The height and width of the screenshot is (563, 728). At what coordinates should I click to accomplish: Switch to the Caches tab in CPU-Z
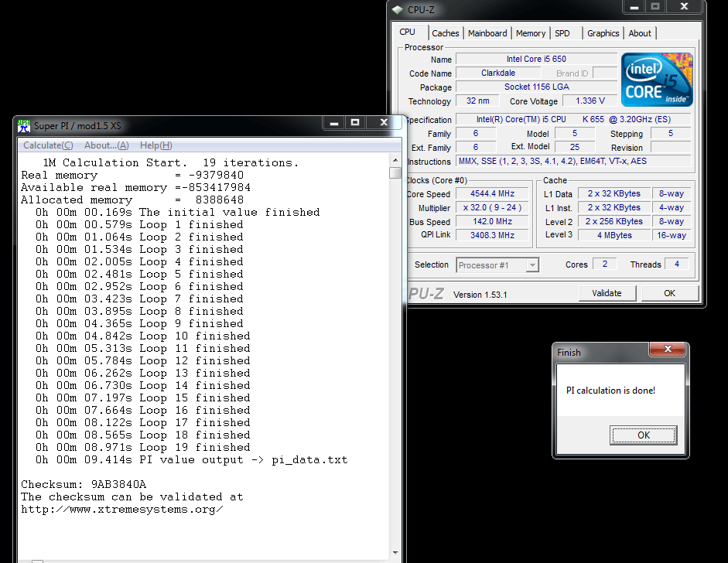click(446, 33)
